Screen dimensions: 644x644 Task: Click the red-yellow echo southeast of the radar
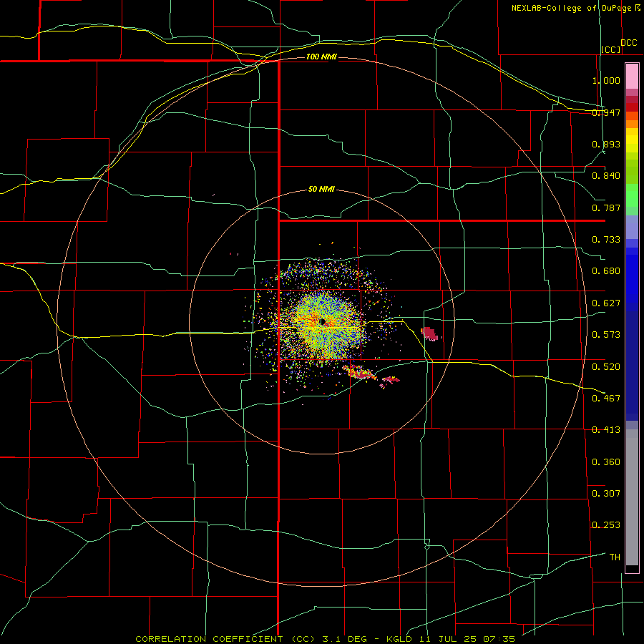click(x=360, y=373)
